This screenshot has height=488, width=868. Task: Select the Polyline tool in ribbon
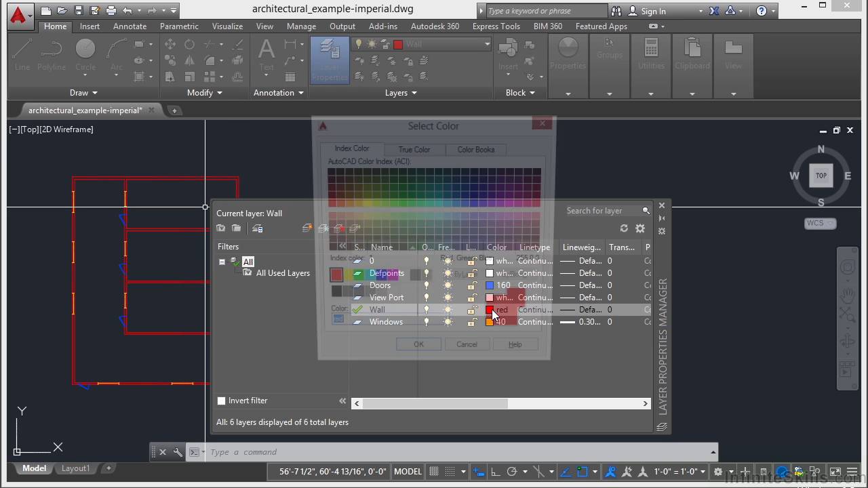[x=52, y=54]
